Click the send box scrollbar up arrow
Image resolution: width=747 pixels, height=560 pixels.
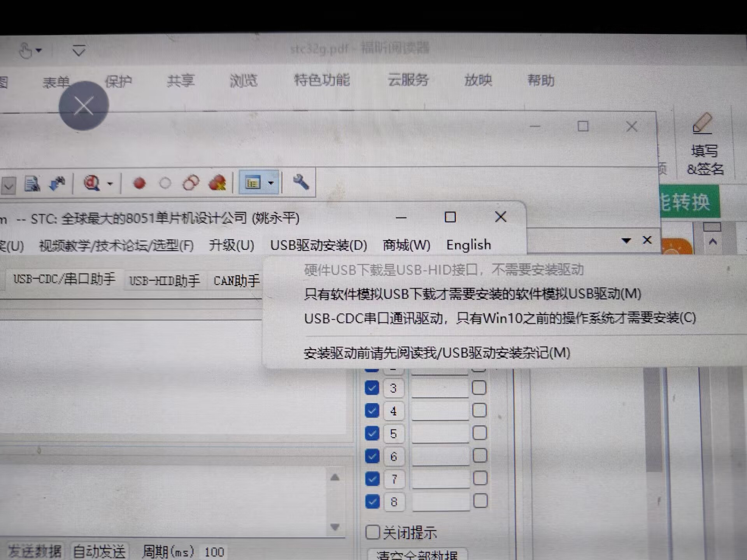tap(335, 477)
